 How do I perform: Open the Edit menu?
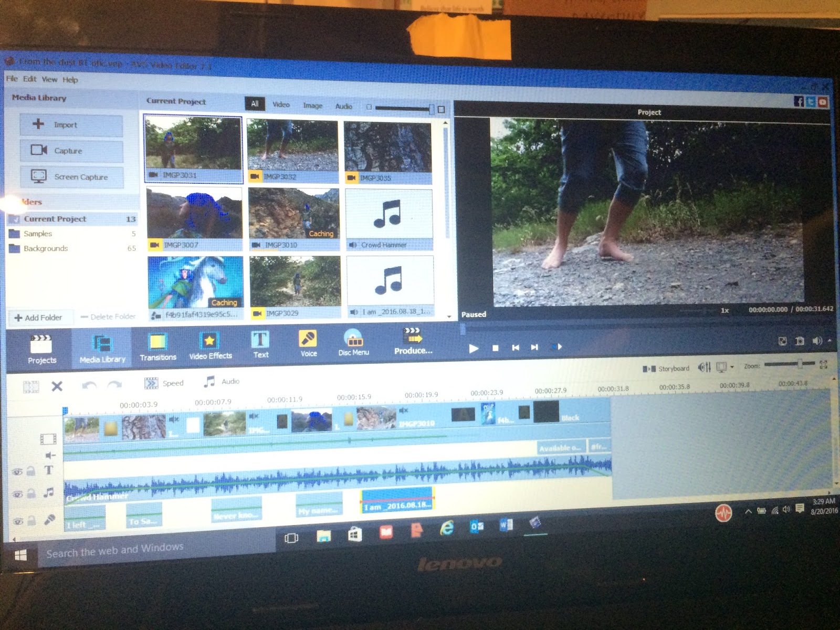29,79
